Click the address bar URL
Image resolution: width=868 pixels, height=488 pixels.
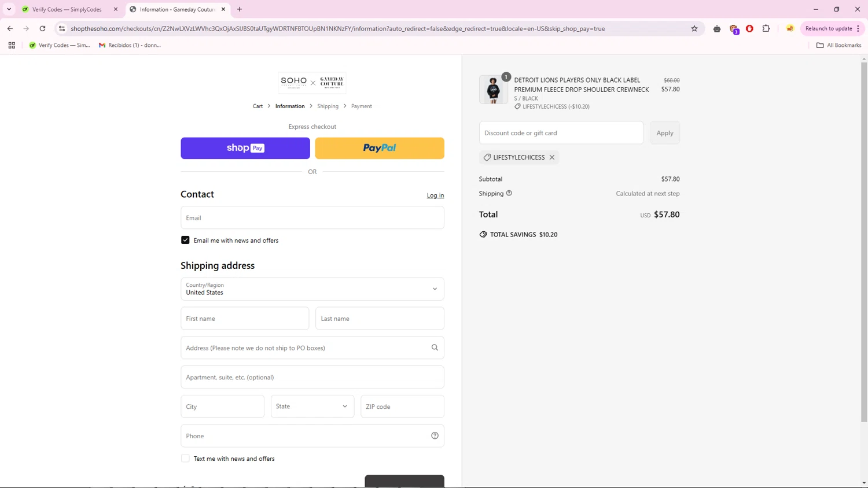pyautogui.click(x=337, y=28)
